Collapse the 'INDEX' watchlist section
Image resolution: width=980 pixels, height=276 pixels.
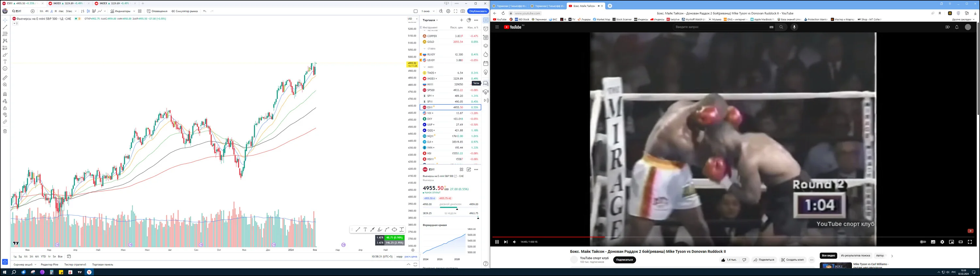(425, 67)
